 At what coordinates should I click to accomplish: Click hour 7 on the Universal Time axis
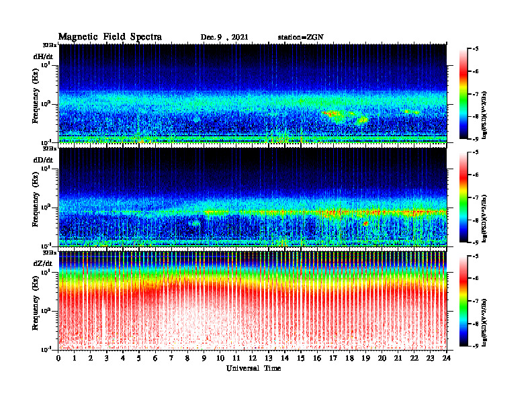tap(171, 358)
